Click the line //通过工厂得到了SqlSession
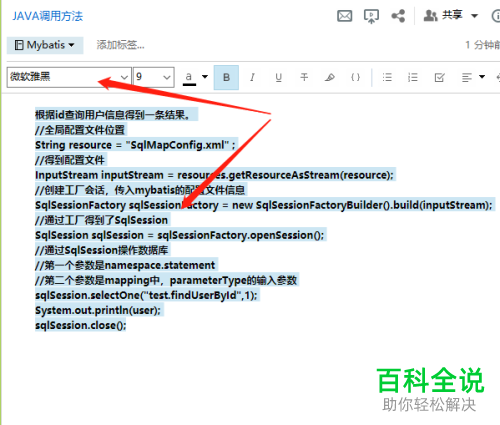 [101, 220]
